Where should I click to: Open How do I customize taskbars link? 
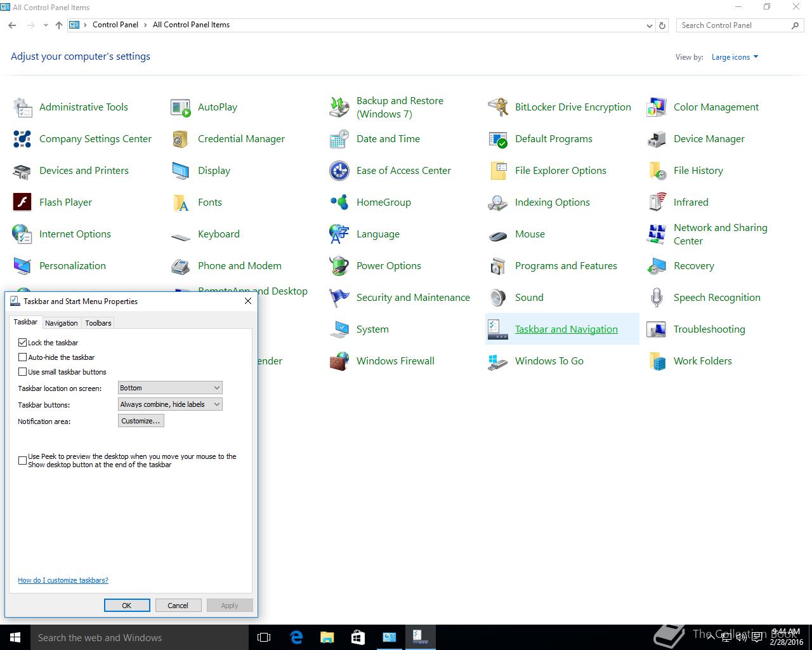(63, 580)
